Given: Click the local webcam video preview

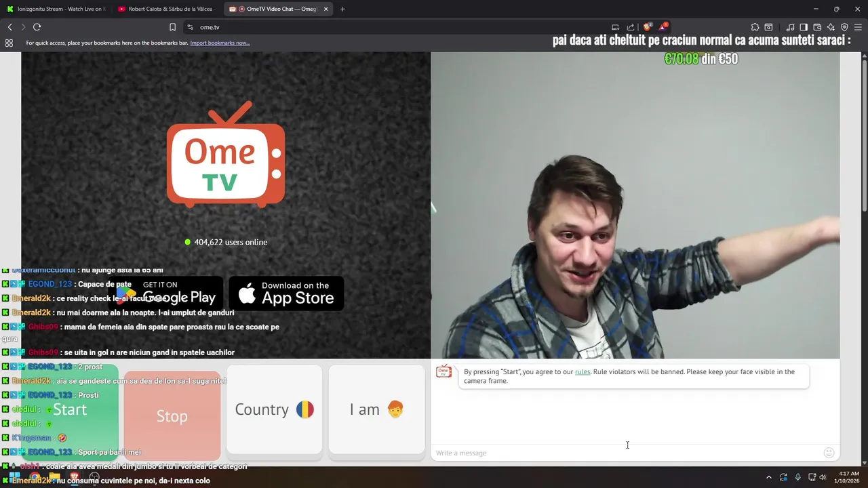Looking at the screenshot, I should click(x=635, y=205).
